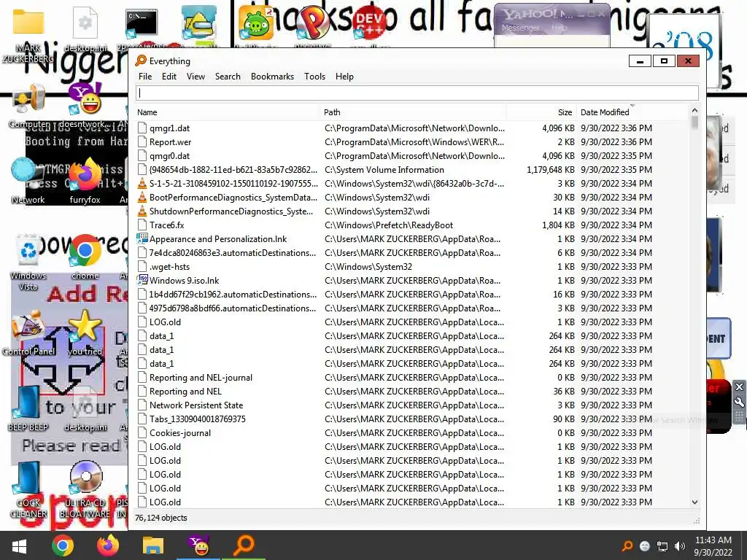Click scrollbar up arrow in results list
Viewport: 747px width, 560px height.
click(694, 111)
